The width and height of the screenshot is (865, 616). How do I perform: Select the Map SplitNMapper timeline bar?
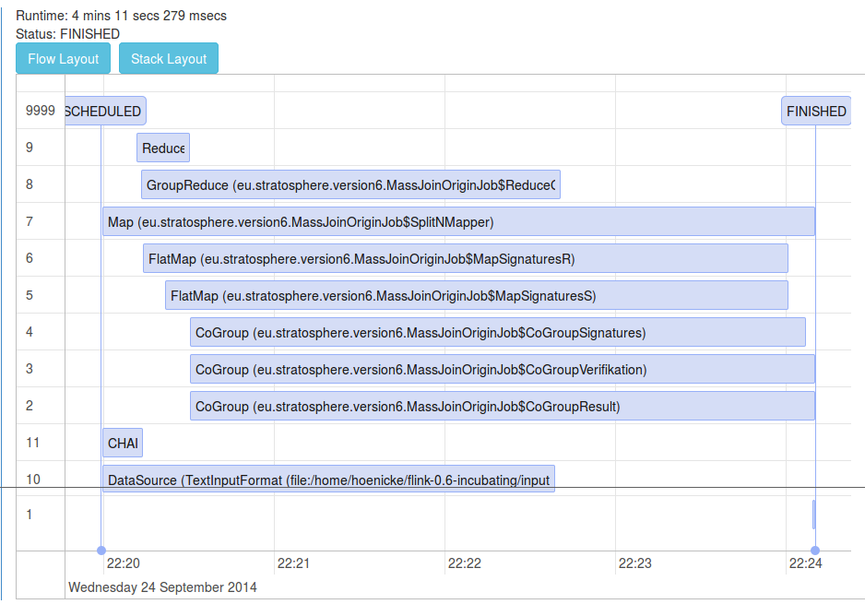coord(458,222)
